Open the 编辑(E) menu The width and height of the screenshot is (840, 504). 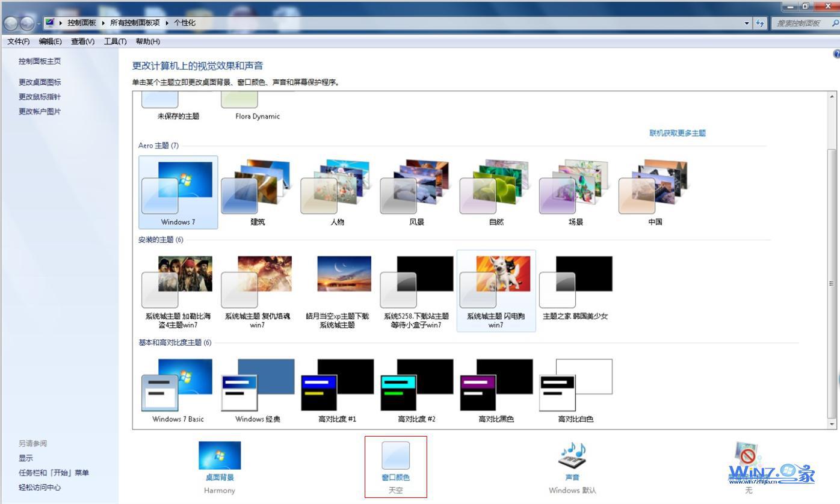pos(50,41)
